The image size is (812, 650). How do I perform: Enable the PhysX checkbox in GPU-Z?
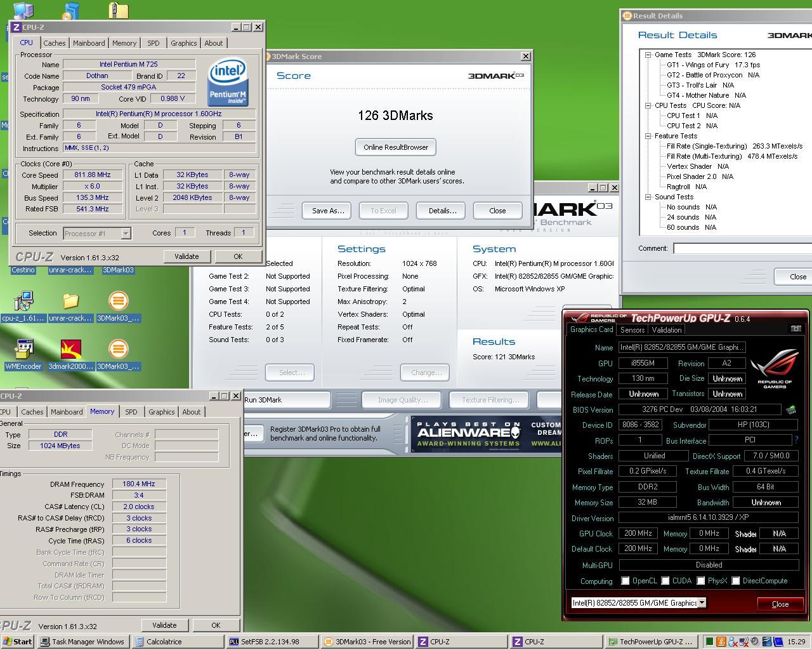701,581
